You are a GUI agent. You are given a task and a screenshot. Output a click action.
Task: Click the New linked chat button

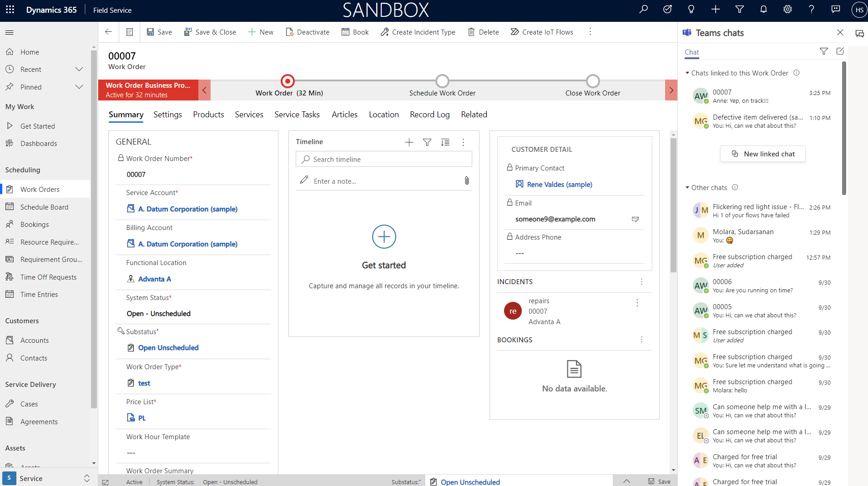point(762,154)
